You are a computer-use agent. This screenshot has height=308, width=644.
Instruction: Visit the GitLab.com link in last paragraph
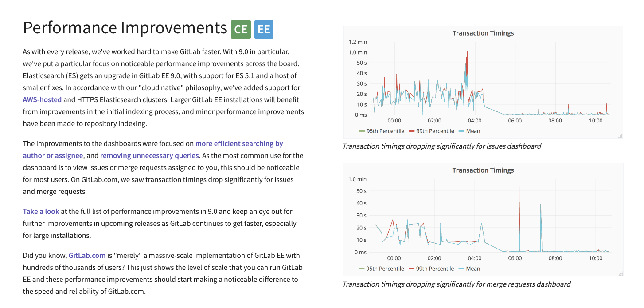(x=87, y=255)
